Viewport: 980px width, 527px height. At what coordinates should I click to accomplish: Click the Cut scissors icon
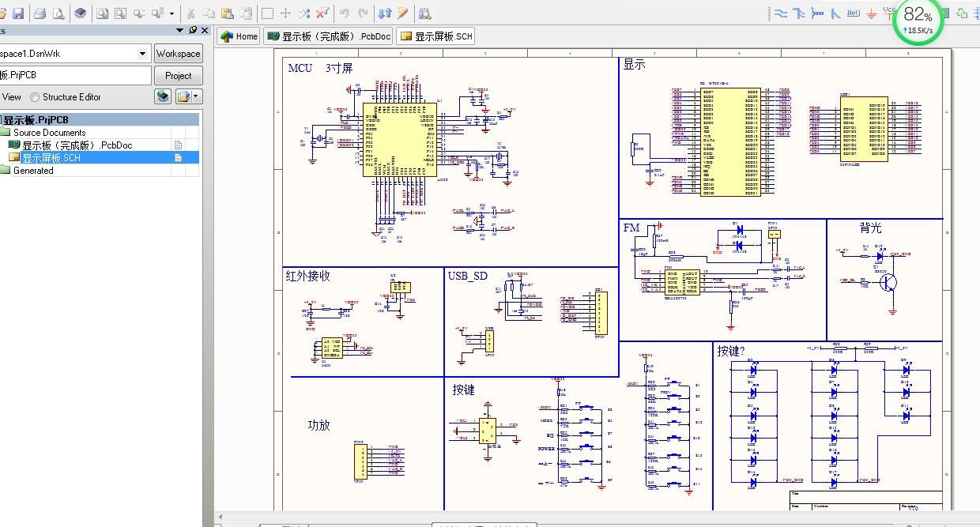click(190, 13)
